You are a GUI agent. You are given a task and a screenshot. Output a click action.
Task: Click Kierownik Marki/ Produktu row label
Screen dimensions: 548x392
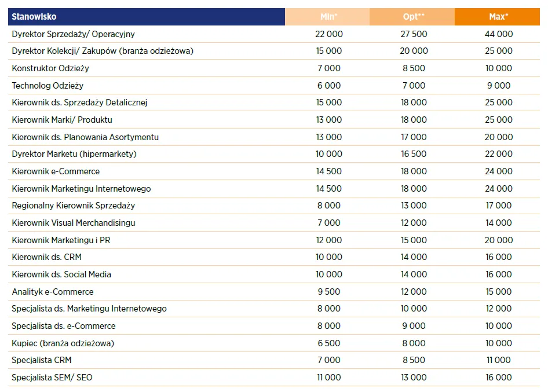pyautogui.click(x=62, y=120)
